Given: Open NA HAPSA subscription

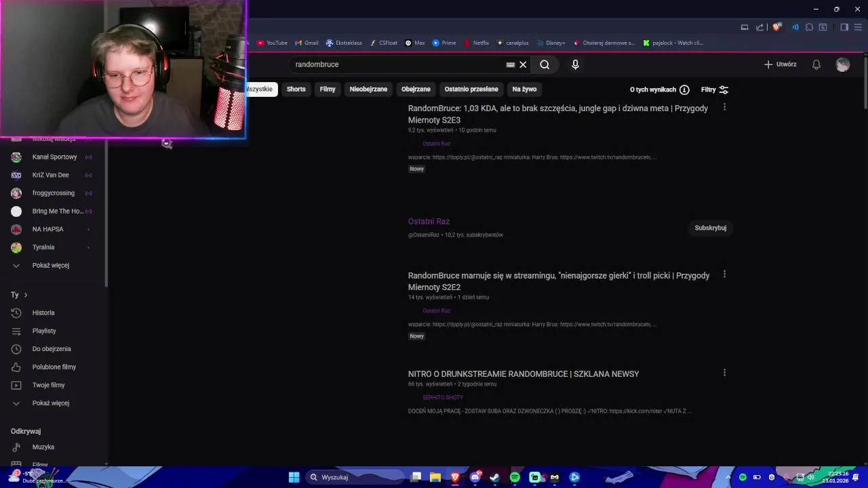Looking at the screenshot, I should 53,229.
